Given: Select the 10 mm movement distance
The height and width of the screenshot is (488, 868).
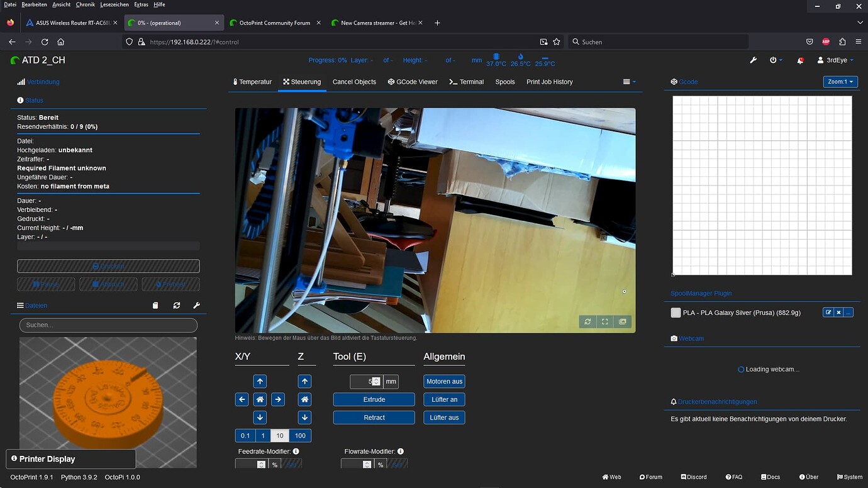Looking at the screenshot, I should (279, 435).
